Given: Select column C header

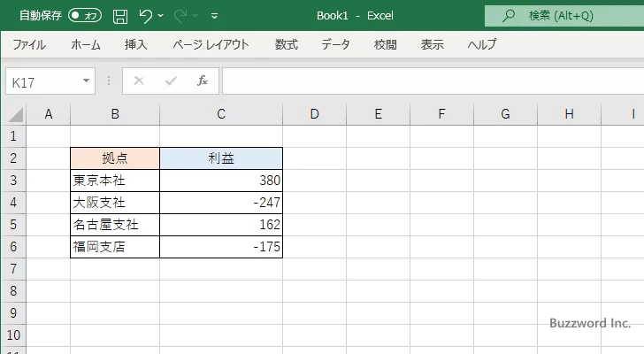Looking at the screenshot, I should click(x=221, y=113).
